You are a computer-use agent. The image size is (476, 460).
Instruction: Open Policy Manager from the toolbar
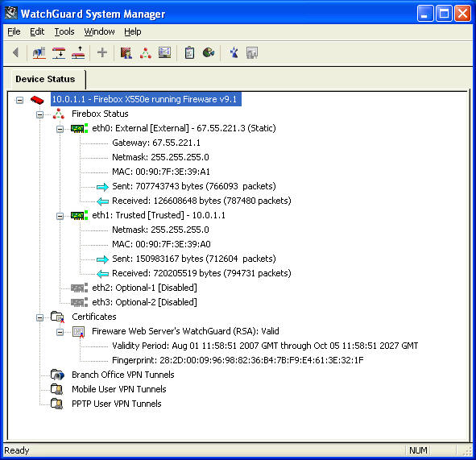[x=126, y=52]
